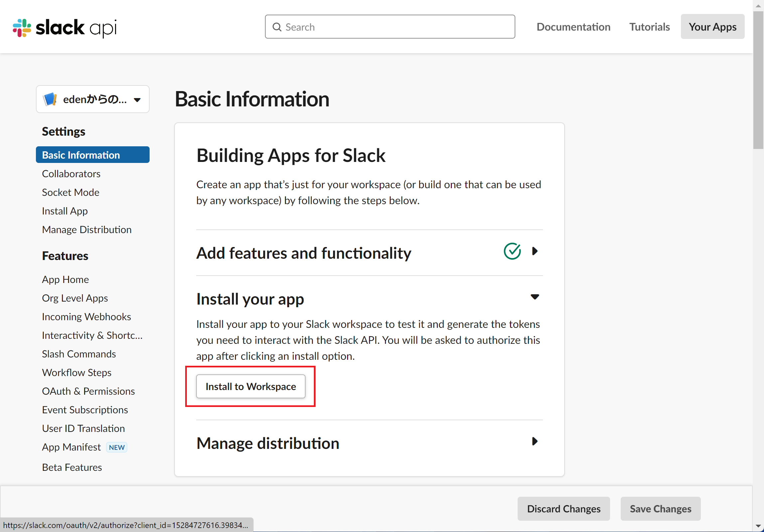This screenshot has height=532, width=764.
Task: Expand the Manage distribution section
Action: coord(535,442)
